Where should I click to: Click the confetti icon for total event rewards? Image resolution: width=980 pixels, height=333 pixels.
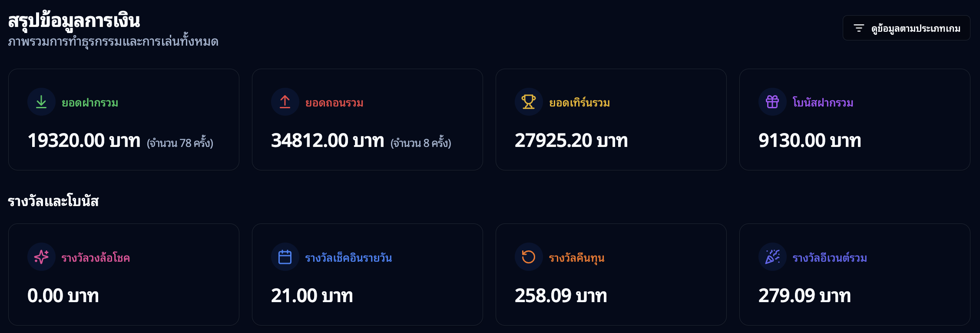point(772,257)
